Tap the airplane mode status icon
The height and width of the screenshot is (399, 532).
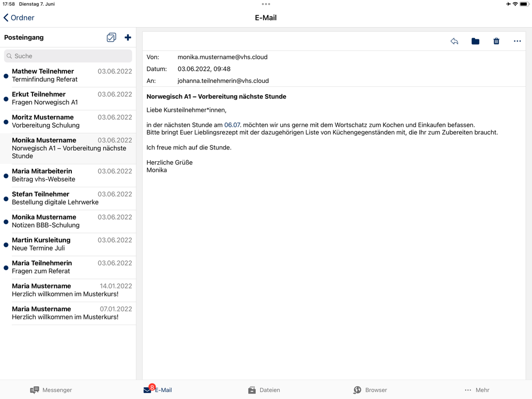pyautogui.click(x=508, y=4)
